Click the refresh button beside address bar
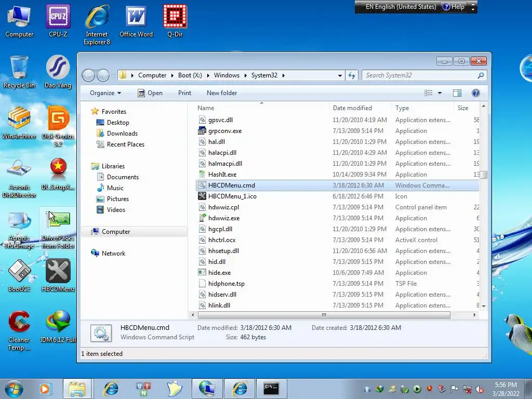This screenshot has height=399, width=532. 352,75
